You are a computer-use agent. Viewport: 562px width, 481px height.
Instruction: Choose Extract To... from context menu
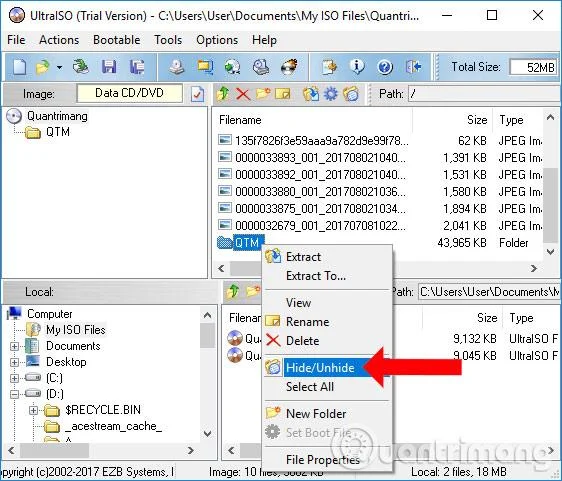click(316, 276)
